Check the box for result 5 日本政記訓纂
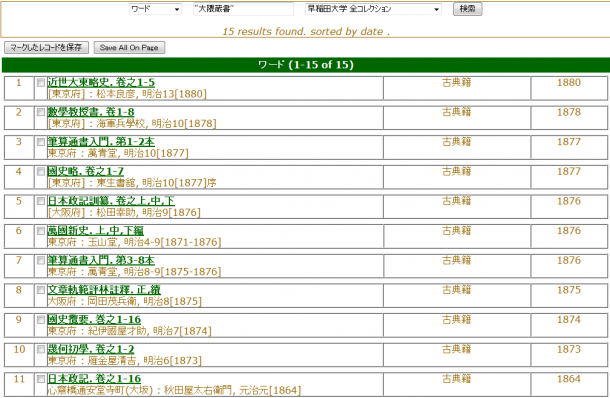 41,201
